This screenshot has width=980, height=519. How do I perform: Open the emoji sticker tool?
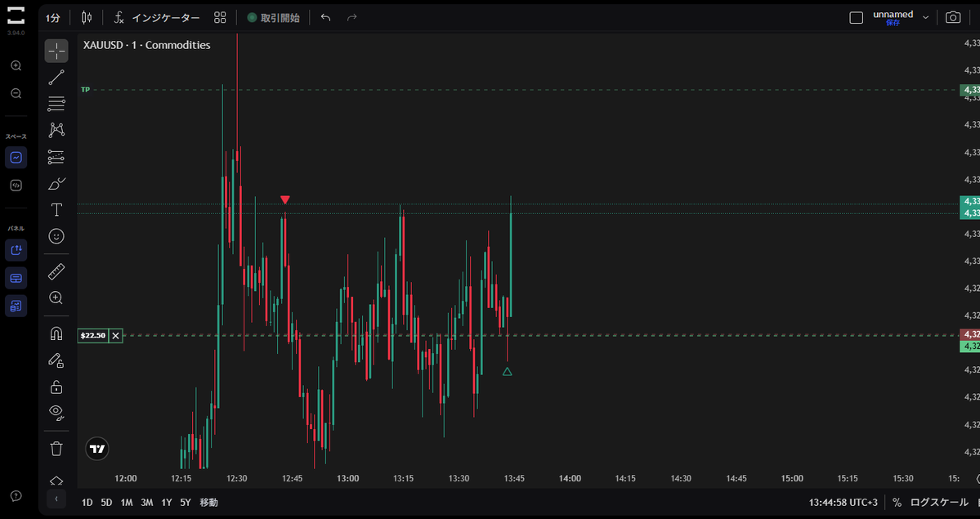point(56,236)
